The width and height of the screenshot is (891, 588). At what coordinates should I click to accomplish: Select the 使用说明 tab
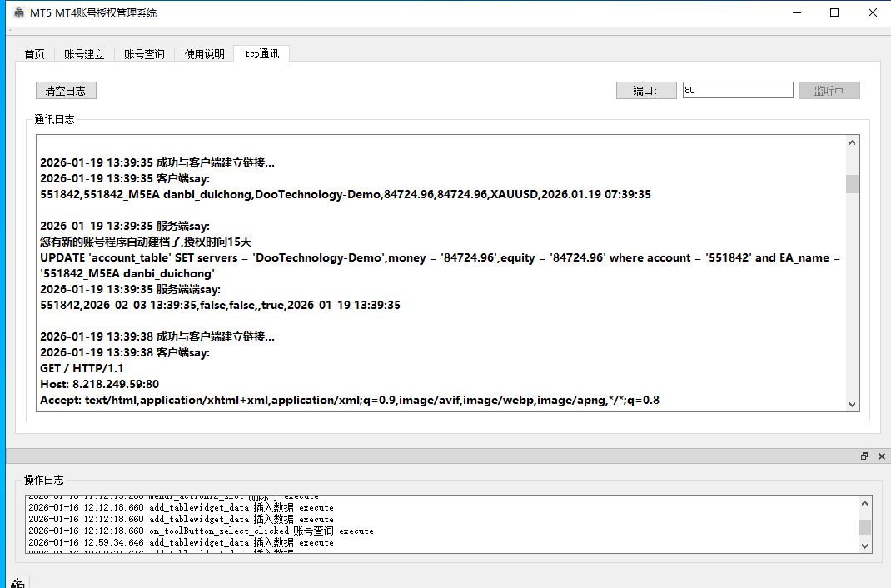click(205, 54)
